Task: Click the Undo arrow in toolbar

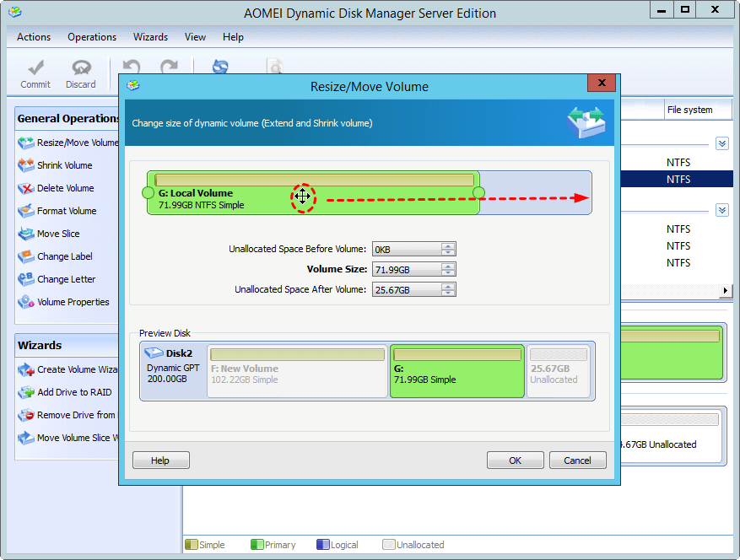Action: [x=131, y=67]
